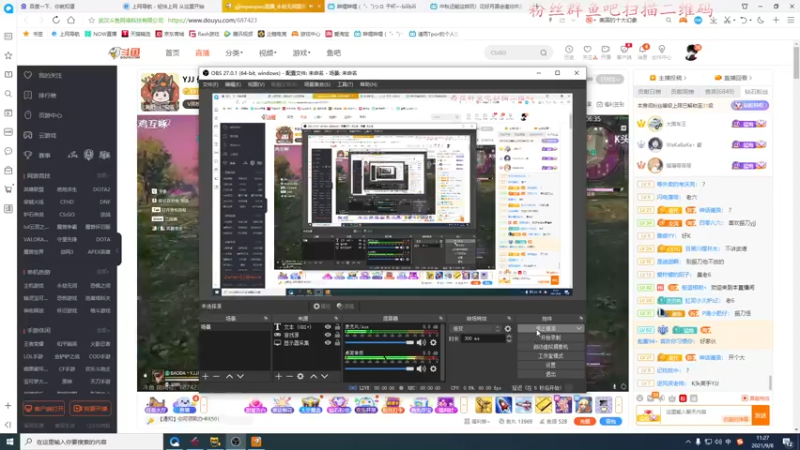Viewport: 800px width, 450px height.
Task: Open transition properties gear in OBS
Action: tap(508, 329)
